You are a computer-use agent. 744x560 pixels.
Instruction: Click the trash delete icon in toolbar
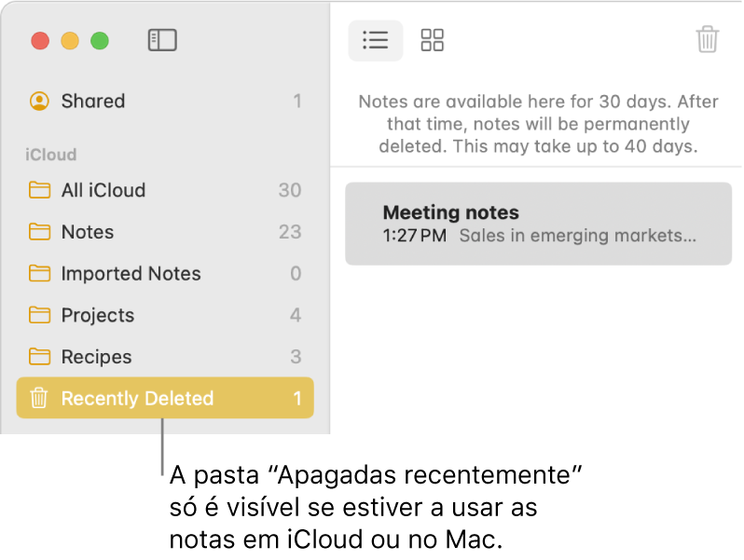click(708, 40)
